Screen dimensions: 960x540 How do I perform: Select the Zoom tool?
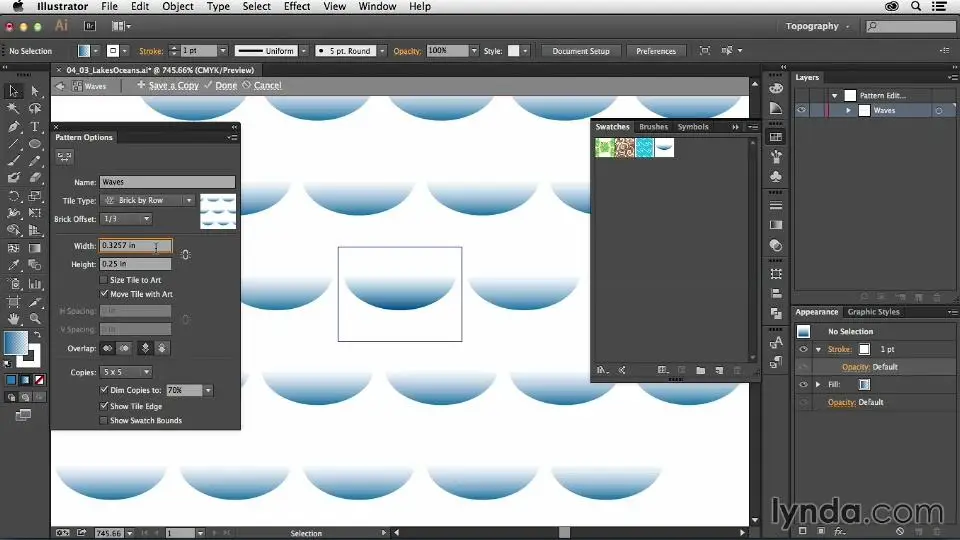coord(35,318)
